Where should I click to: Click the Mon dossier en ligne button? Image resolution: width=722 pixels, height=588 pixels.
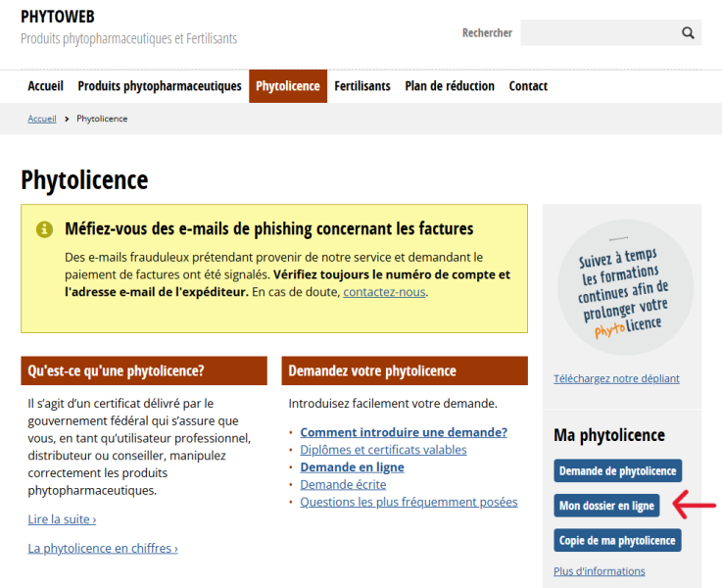(606, 506)
